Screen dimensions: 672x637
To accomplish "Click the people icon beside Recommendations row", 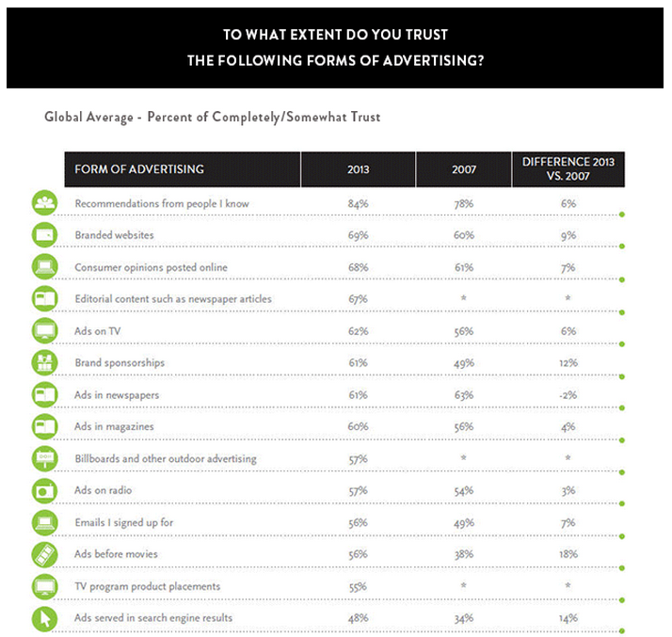I will coord(45,202).
